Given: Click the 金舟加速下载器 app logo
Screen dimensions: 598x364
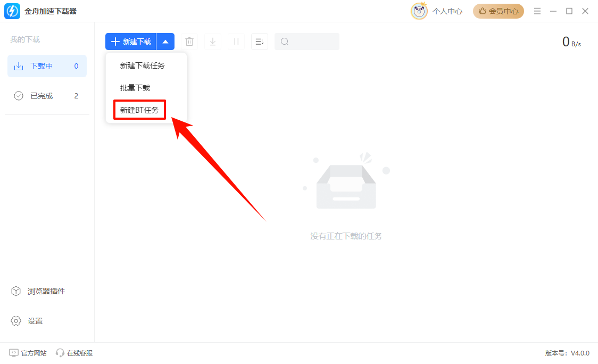Looking at the screenshot, I should coord(12,11).
